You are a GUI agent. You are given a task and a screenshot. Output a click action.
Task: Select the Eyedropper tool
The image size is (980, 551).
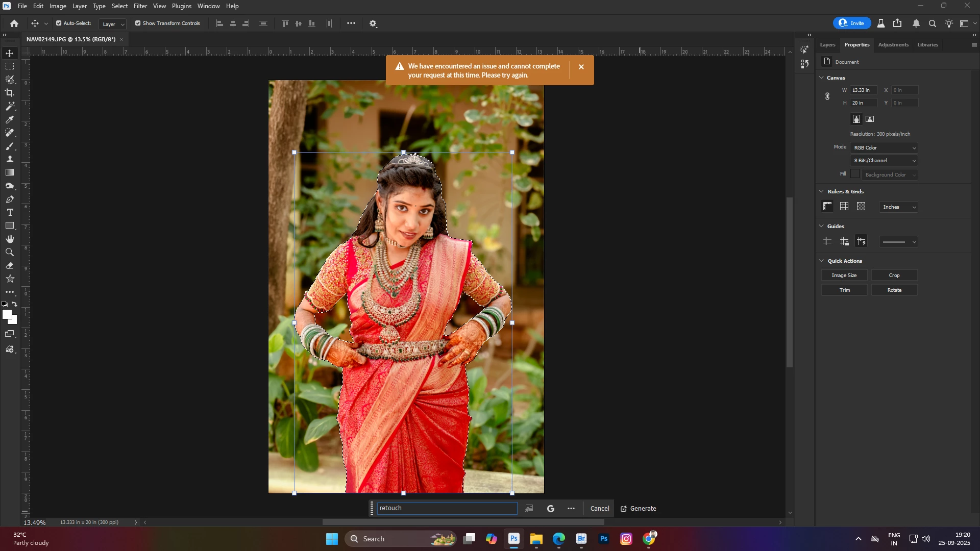coord(10,119)
